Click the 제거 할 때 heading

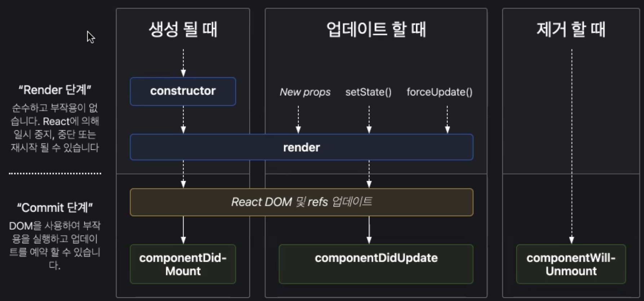point(571,29)
